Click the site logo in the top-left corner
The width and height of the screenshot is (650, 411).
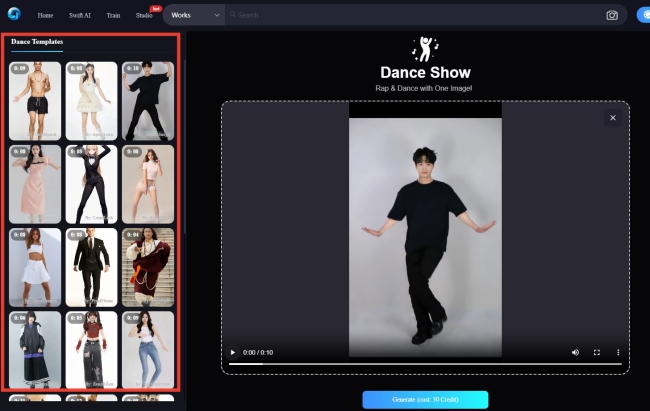[14, 15]
